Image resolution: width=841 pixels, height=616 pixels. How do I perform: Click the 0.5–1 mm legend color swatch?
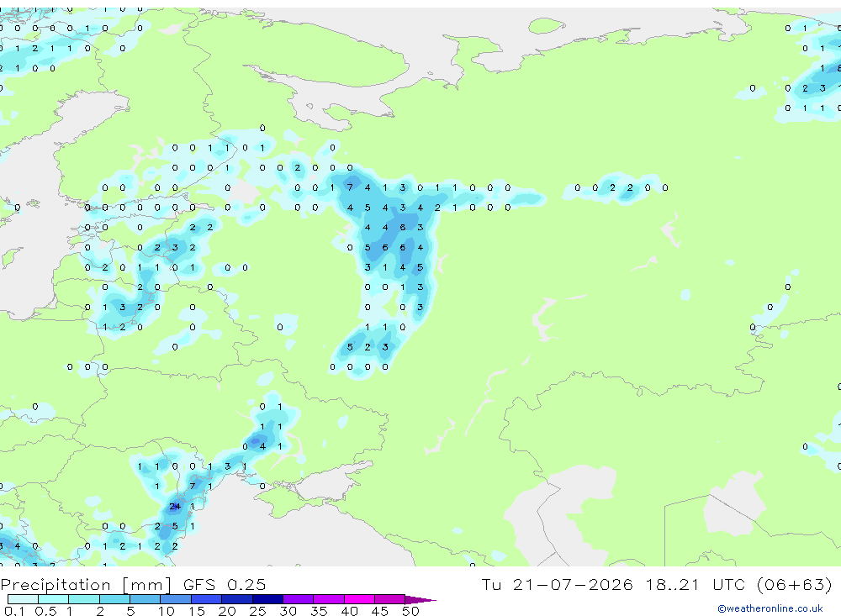54,599
